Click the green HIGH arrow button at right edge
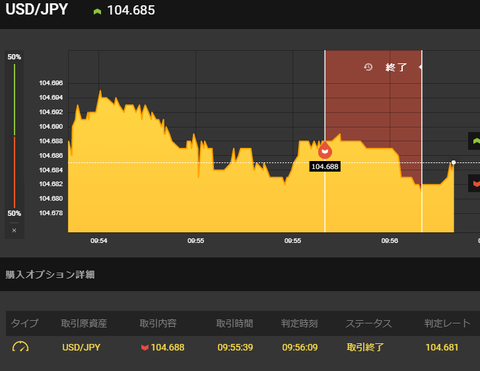The height and width of the screenshot is (371, 480). (x=475, y=141)
